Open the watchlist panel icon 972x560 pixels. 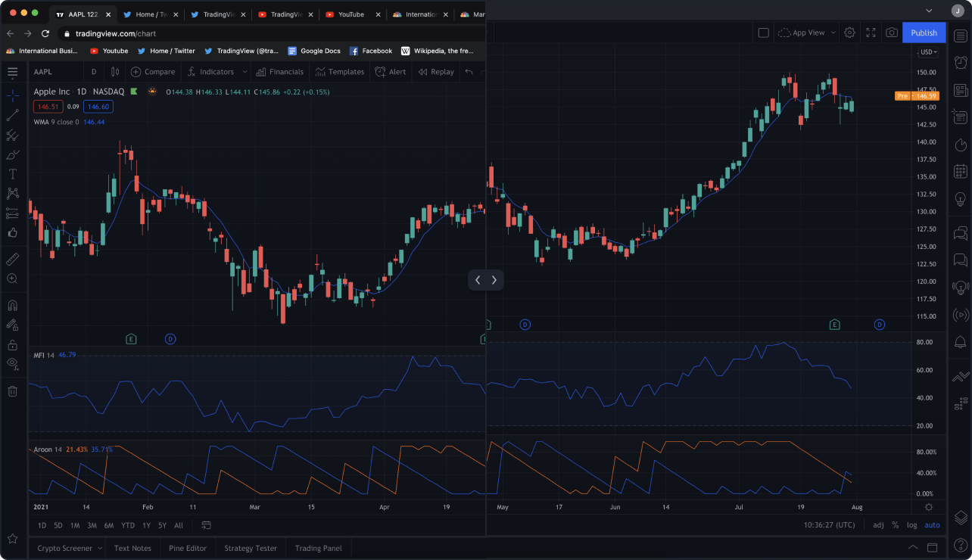(x=960, y=36)
